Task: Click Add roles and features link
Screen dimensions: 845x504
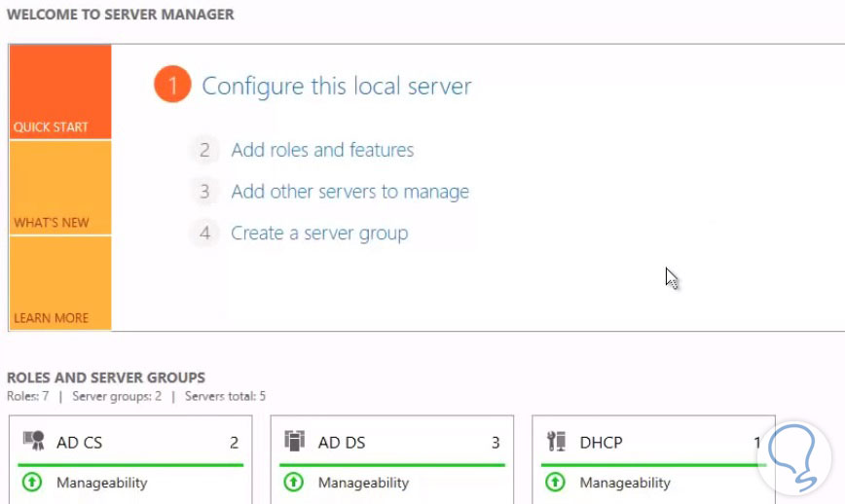Action: 322,151
